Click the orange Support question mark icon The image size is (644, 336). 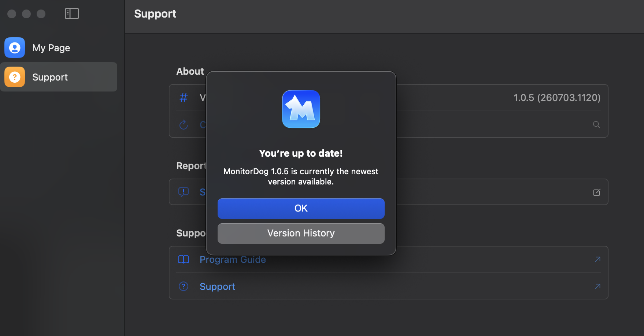click(15, 77)
